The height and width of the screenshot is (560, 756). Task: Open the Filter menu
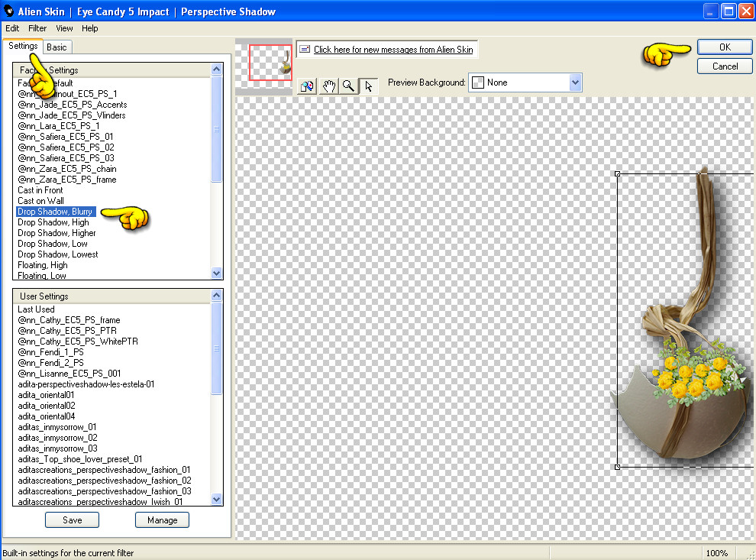pos(37,28)
